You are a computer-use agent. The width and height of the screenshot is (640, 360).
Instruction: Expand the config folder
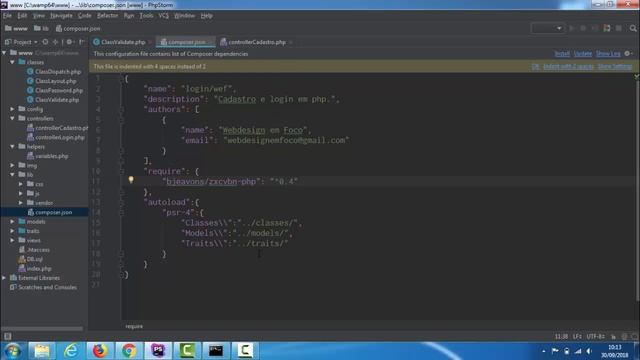[x=13, y=109]
